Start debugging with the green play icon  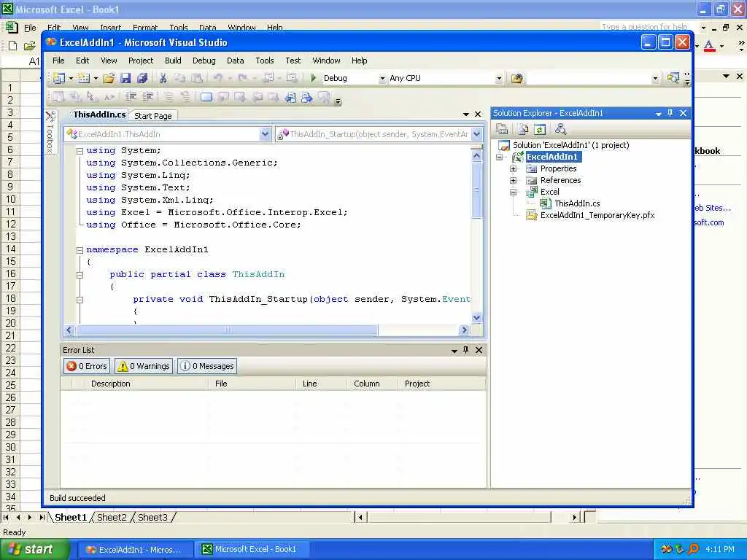click(x=314, y=77)
